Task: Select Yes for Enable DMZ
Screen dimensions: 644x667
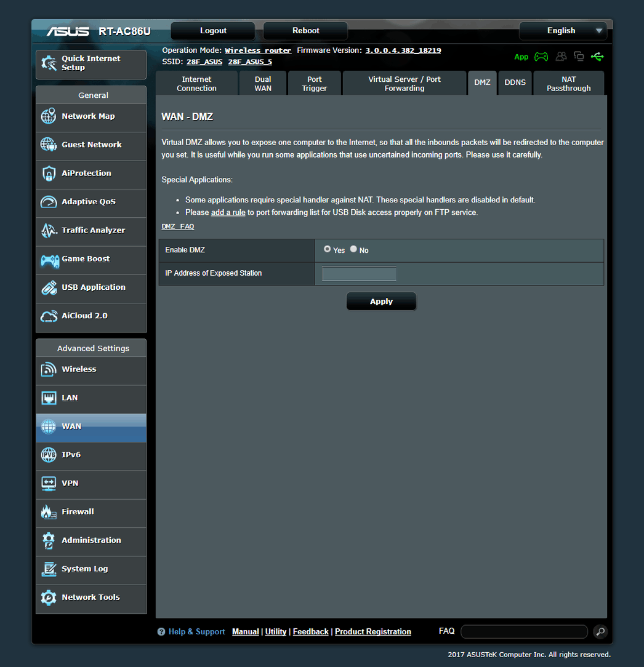Action: [327, 249]
